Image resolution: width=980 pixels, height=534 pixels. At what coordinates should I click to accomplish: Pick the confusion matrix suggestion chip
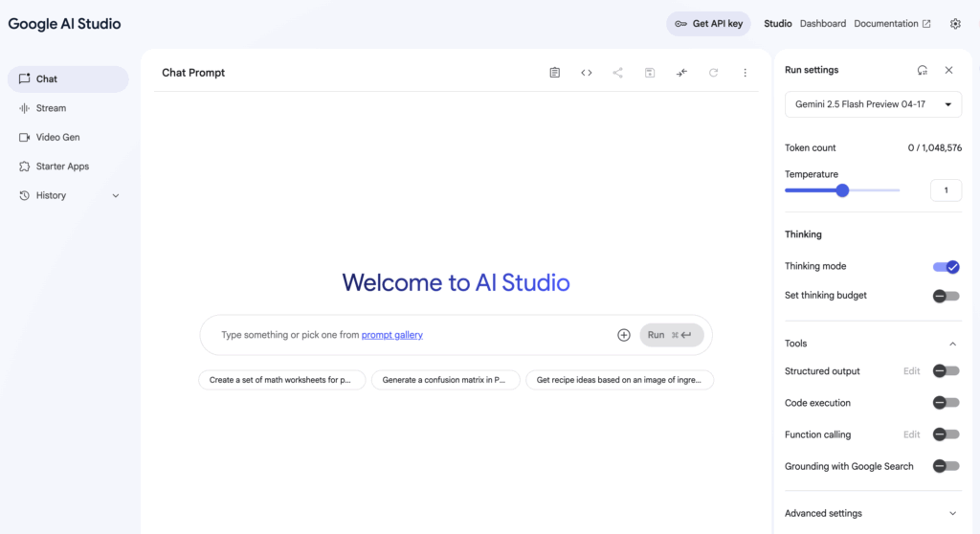[x=446, y=380]
